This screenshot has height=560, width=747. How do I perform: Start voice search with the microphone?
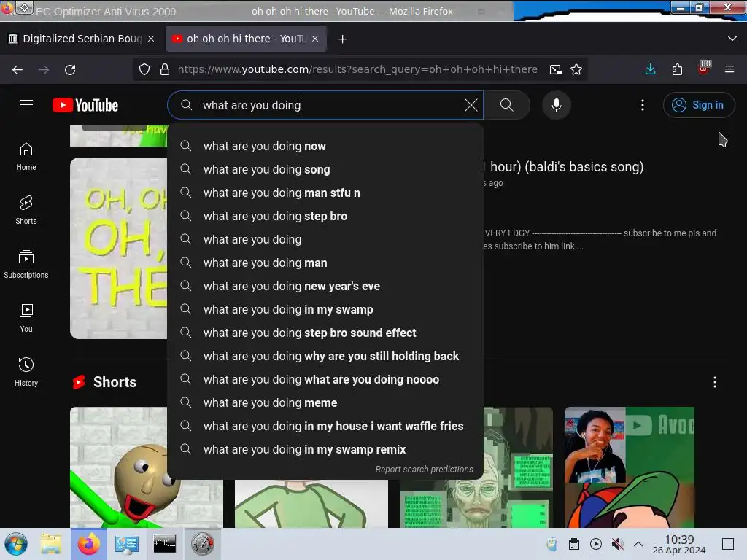556,105
